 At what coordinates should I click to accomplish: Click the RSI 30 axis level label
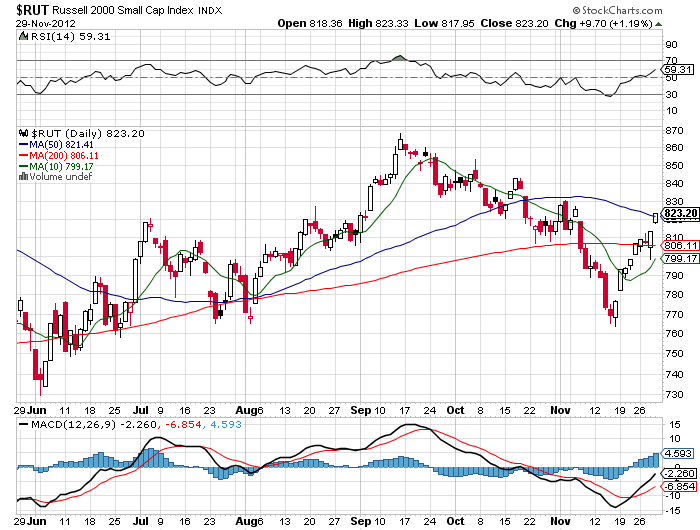pyautogui.click(x=671, y=94)
